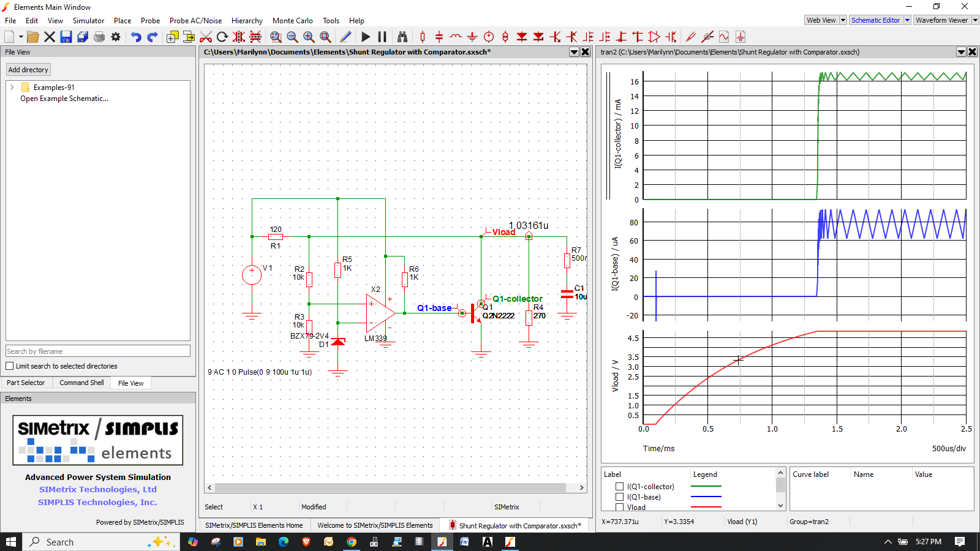Open the Simulator menu
Screen dimensions: 980x551
pos(88,20)
